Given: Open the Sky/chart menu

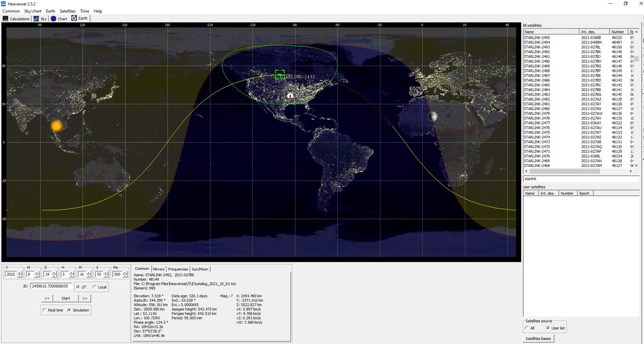Looking at the screenshot, I should 33,11.
